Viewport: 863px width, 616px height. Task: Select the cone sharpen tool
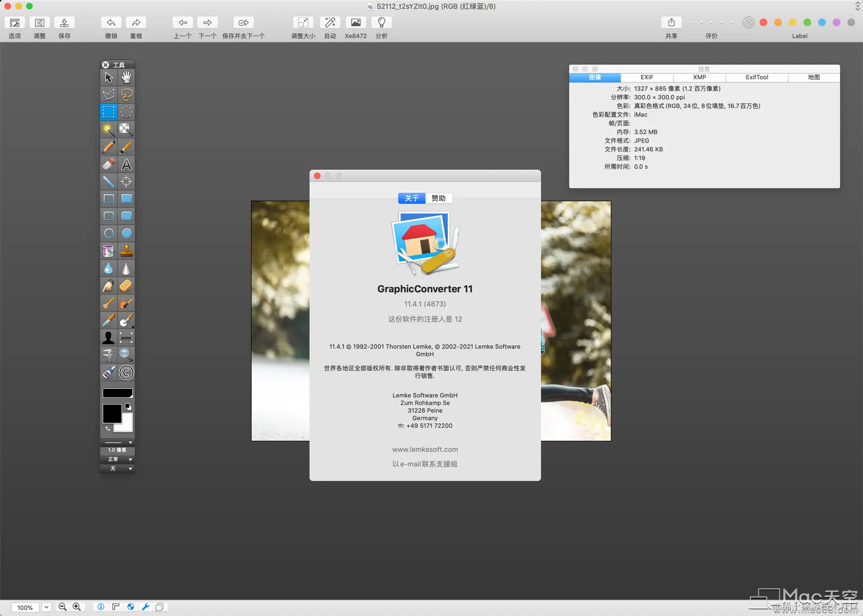click(x=126, y=268)
